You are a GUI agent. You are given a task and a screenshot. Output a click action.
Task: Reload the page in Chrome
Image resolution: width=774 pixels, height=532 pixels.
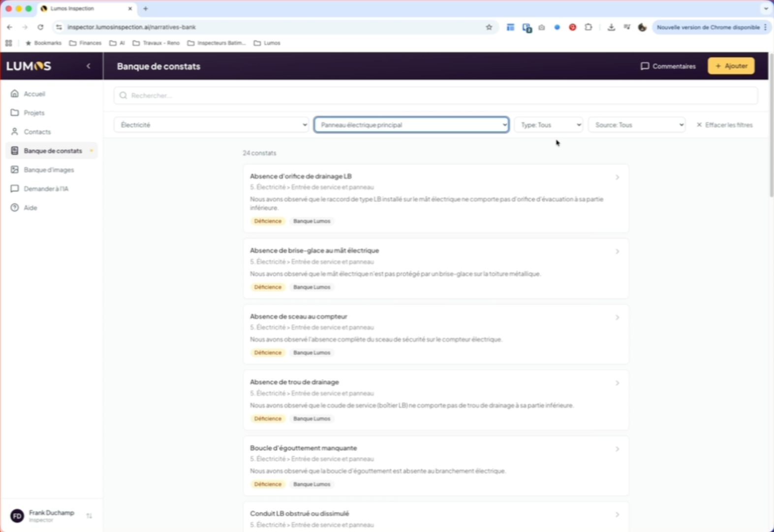40,28
